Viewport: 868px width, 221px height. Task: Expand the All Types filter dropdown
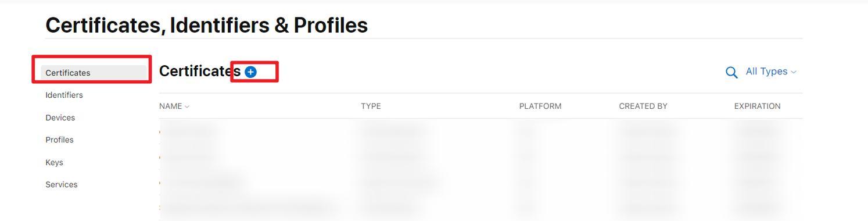(771, 72)
